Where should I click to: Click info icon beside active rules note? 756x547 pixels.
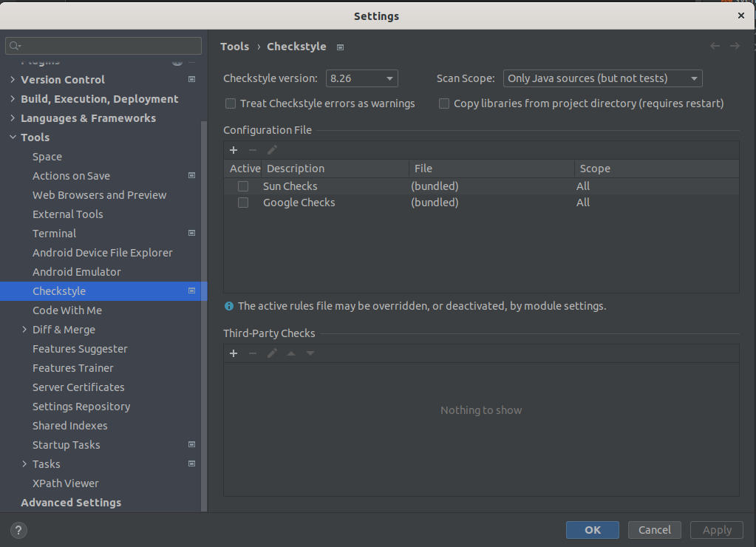tap(229, 306)
